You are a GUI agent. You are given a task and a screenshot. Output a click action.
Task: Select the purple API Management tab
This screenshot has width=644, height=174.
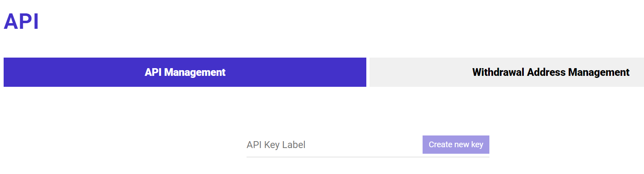pos(185,72)
